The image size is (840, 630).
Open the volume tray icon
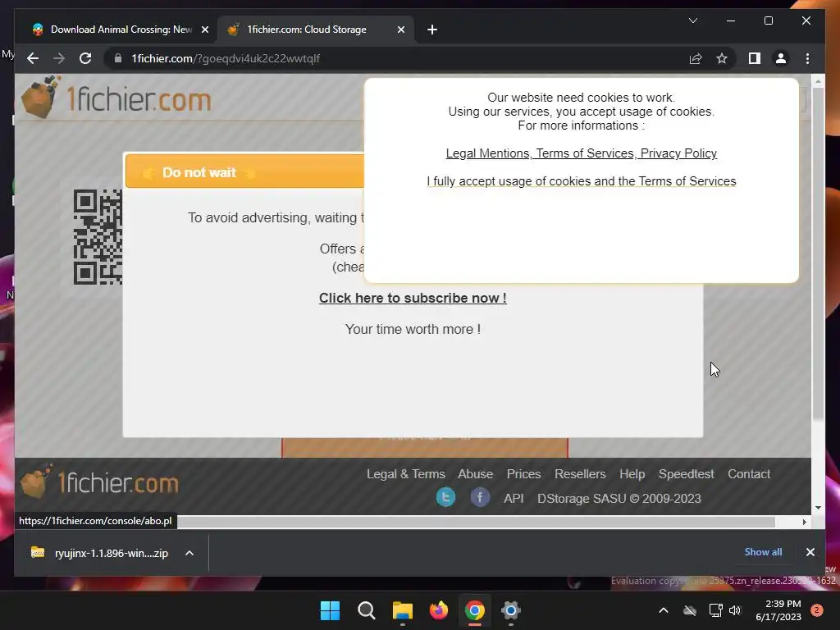coord(735,610)
